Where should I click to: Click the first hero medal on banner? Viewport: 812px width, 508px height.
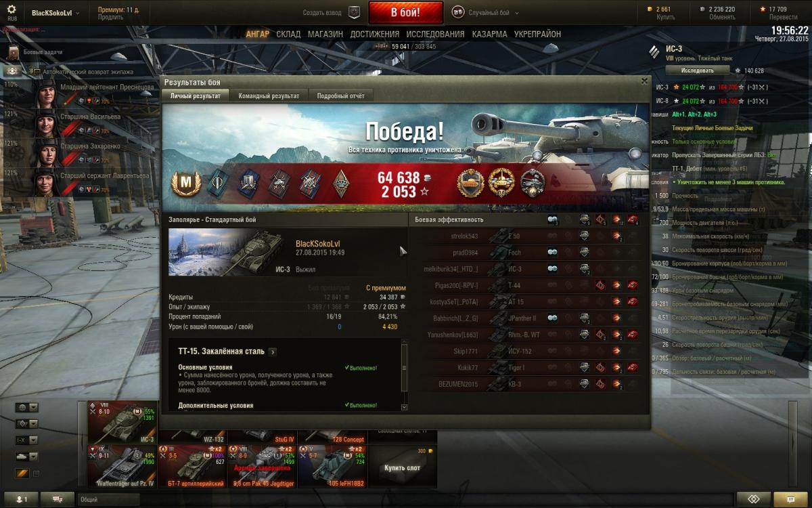pos(470,183)
